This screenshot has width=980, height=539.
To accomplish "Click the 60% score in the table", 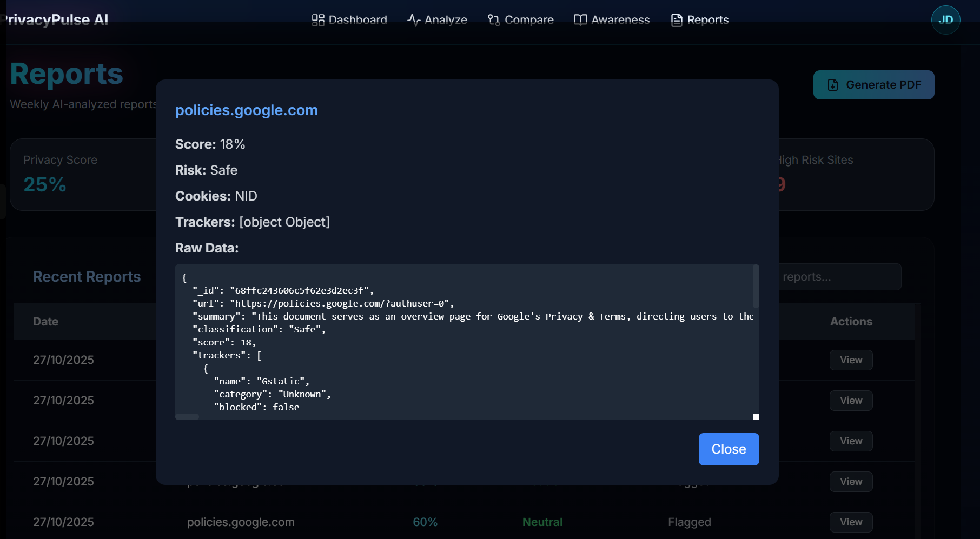I will tap(425, 522).
